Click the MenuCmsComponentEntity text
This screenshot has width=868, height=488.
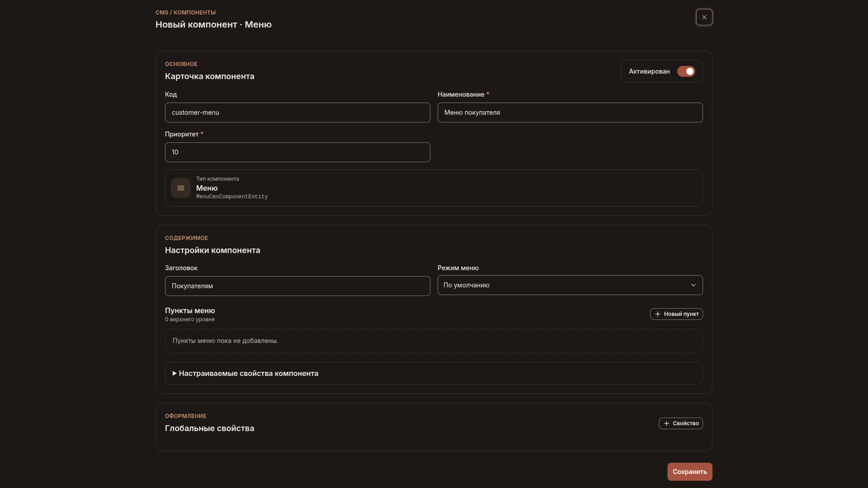point(232,197)
